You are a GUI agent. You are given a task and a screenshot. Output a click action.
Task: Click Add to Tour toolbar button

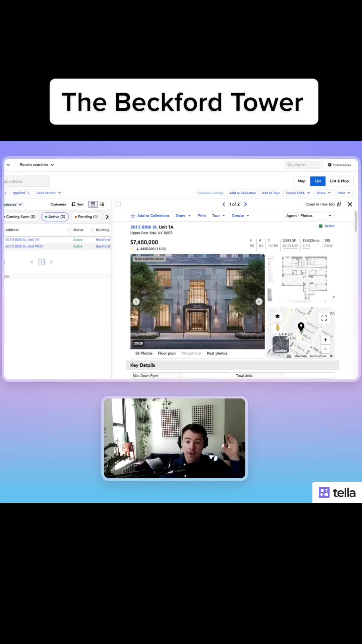tap(271, 193)
